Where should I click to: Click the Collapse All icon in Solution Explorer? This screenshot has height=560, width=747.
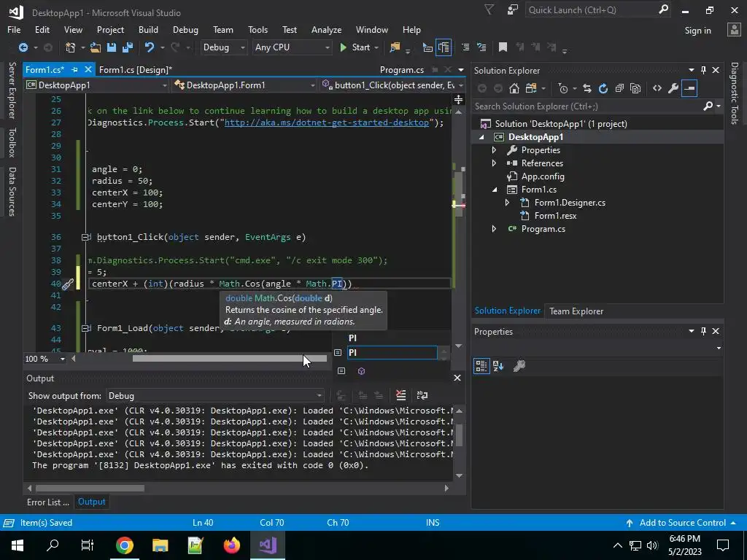point(619,88)
